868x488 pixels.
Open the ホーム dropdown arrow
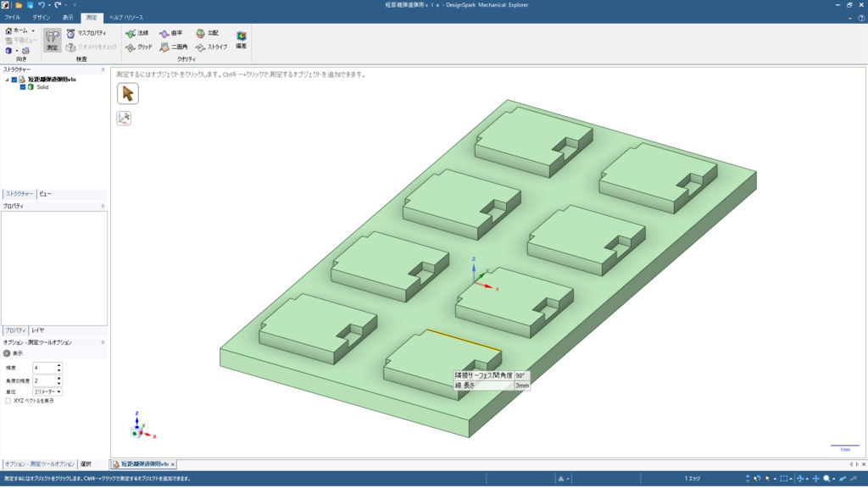point(33,31)
